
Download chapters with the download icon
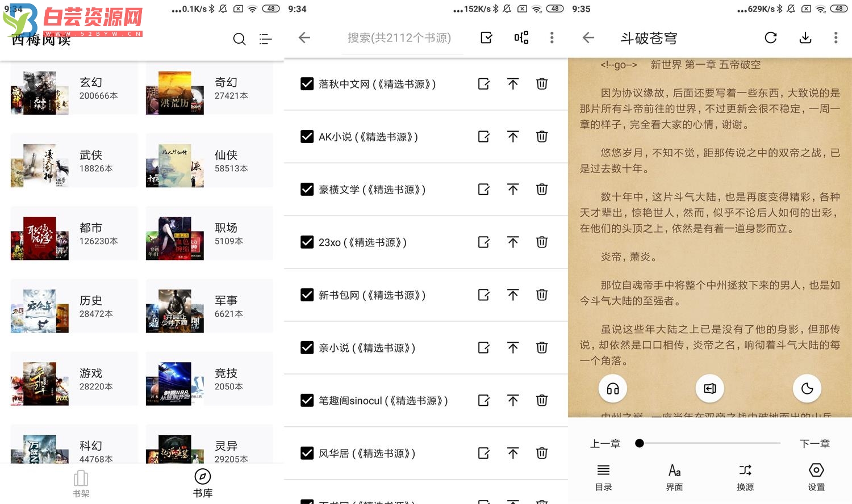point(805,37)
